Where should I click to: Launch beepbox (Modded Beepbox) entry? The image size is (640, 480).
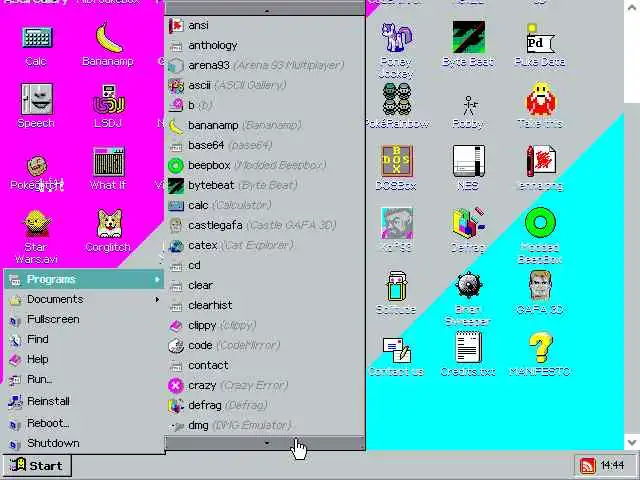(x=265, y=165)
